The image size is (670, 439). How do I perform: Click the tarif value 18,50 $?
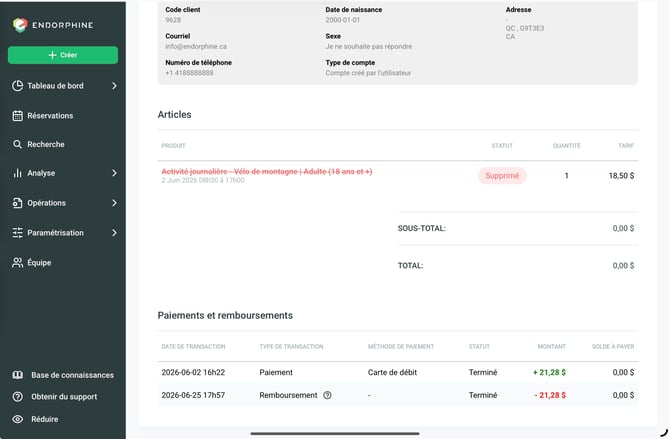621,176
